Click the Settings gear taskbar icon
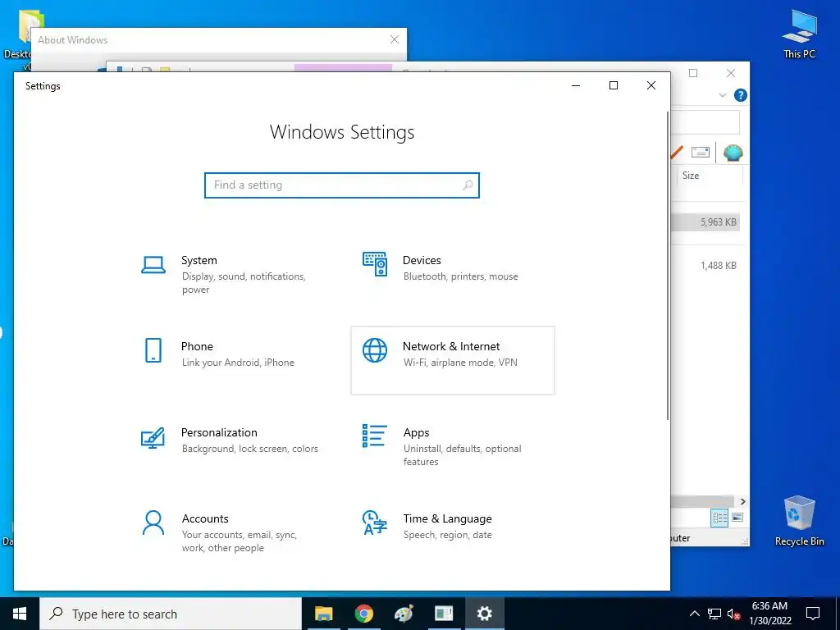This screenshot has width=840, height=630. click(484, 614)
